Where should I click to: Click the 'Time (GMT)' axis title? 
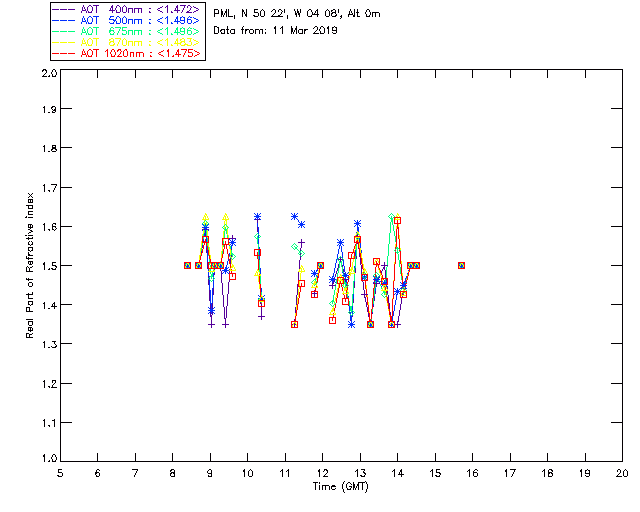coord(341,487)
